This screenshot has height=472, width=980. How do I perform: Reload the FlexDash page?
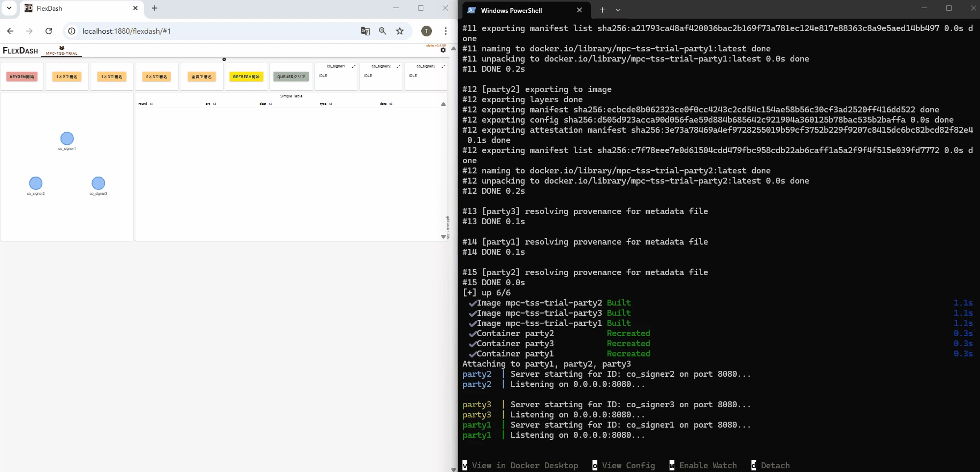(49, 31)
